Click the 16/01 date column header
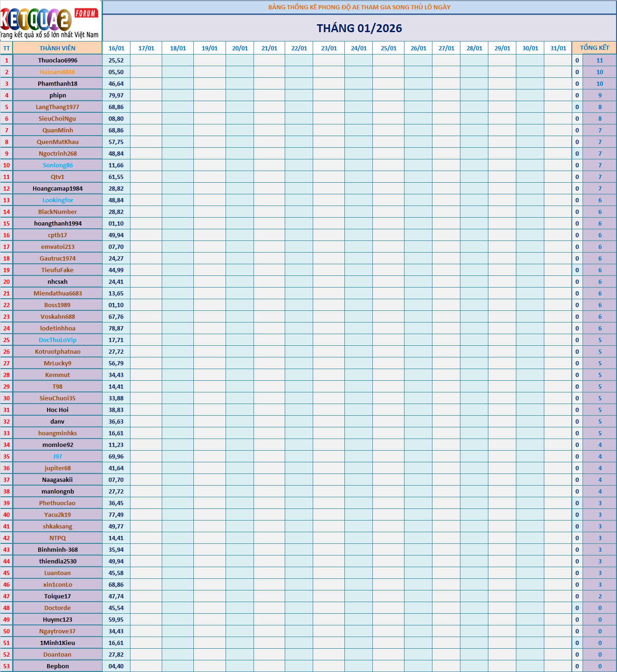Screen dimensions: 617x672 point(116,48)
